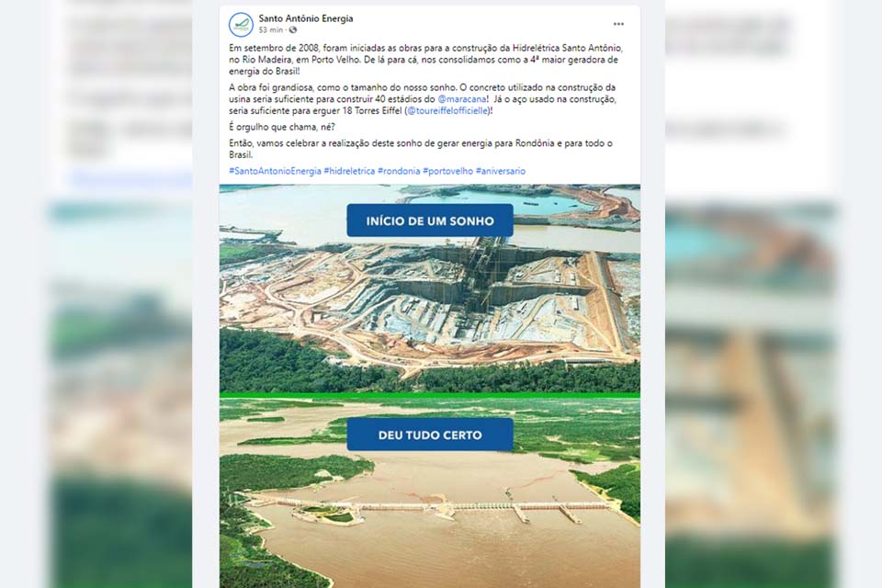Click the Santo Antônio Energia profile picture
Image resolution: width=882 pixels, height=588 pixels.
pyautogui.click(x=241, y=24)
